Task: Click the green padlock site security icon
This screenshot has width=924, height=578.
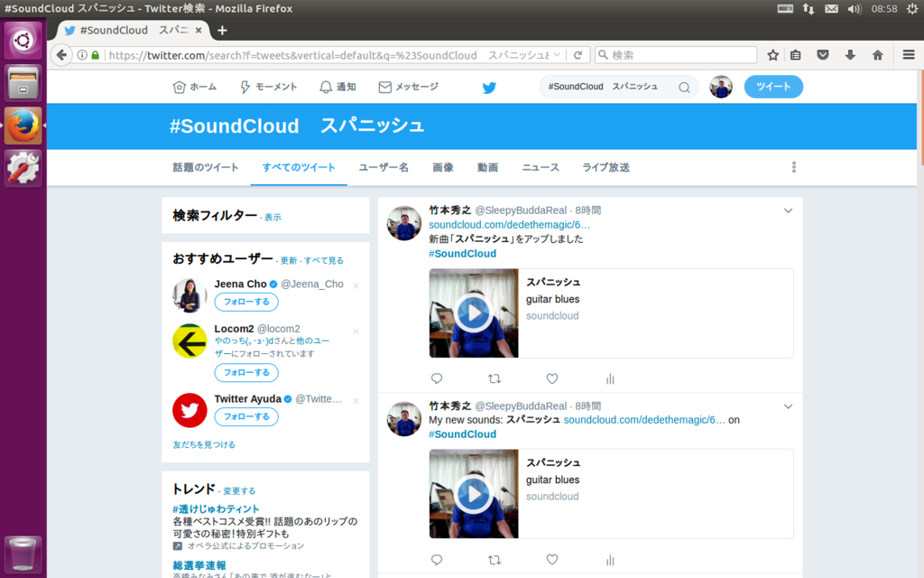Action: (x=96, y=55)
